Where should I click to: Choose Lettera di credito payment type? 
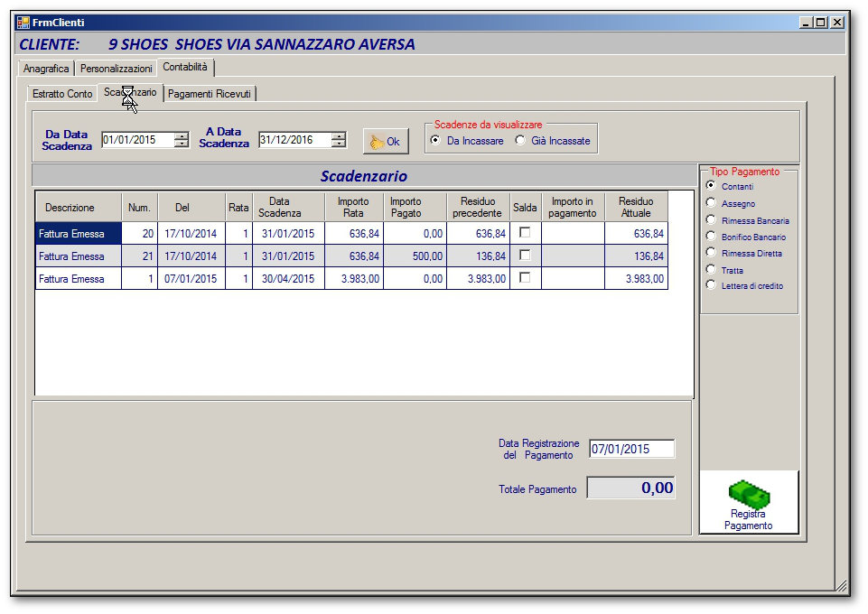tap(711, 285)
